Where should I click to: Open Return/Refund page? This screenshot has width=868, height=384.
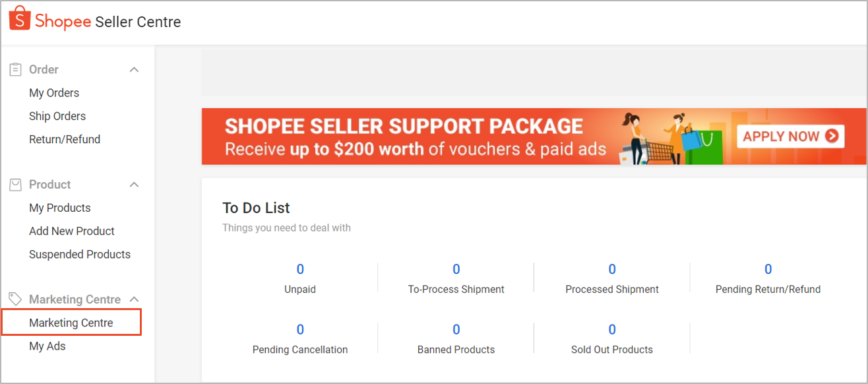pyautogui.click(x=65, y=139)
